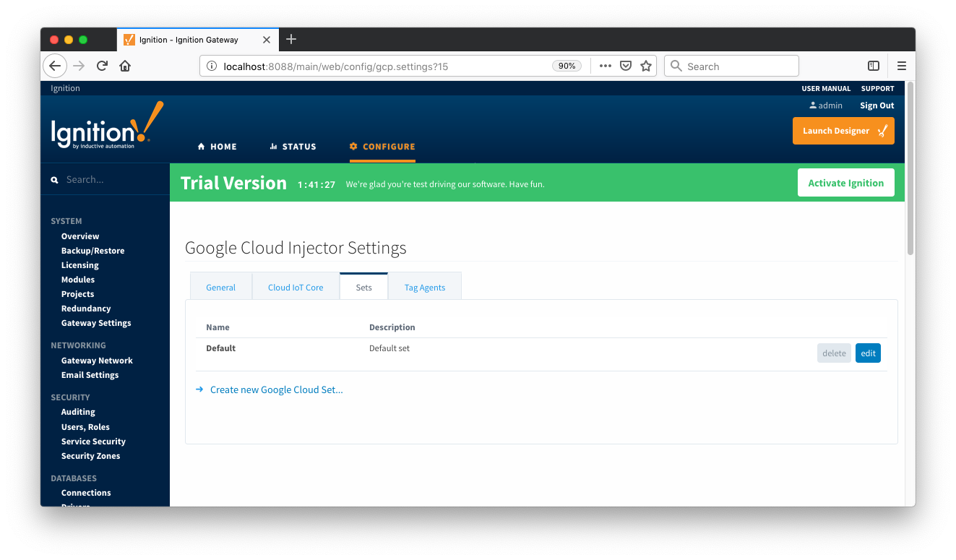Select the General settings tab
The width and height of the screenshot is (956, 560).
(220, 287)
